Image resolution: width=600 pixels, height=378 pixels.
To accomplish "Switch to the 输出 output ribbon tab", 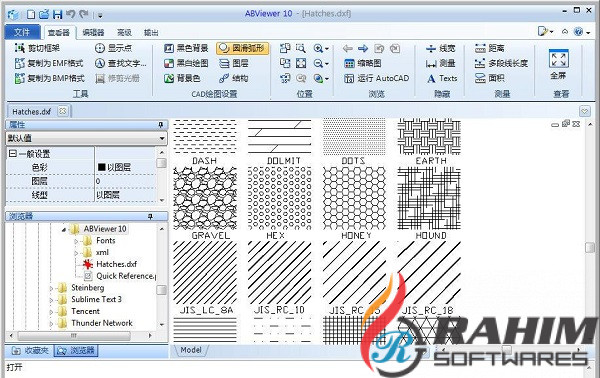I will click(151, 33).
